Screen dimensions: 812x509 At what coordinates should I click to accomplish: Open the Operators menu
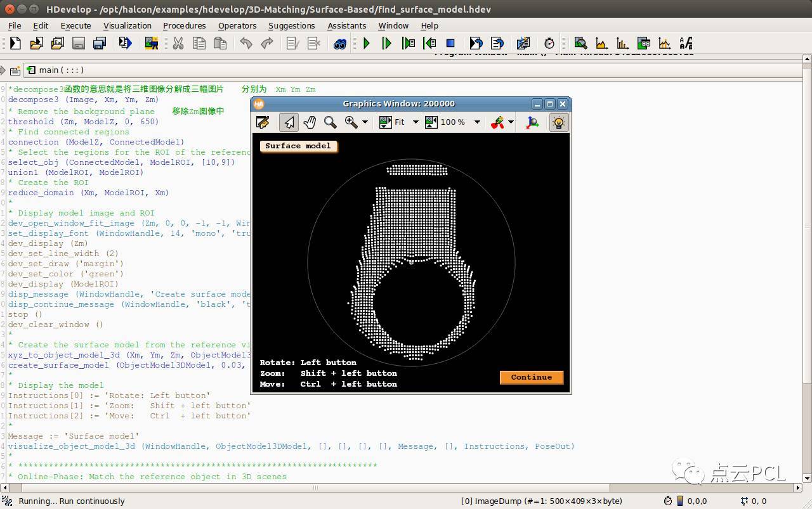[x=237, y=25]
